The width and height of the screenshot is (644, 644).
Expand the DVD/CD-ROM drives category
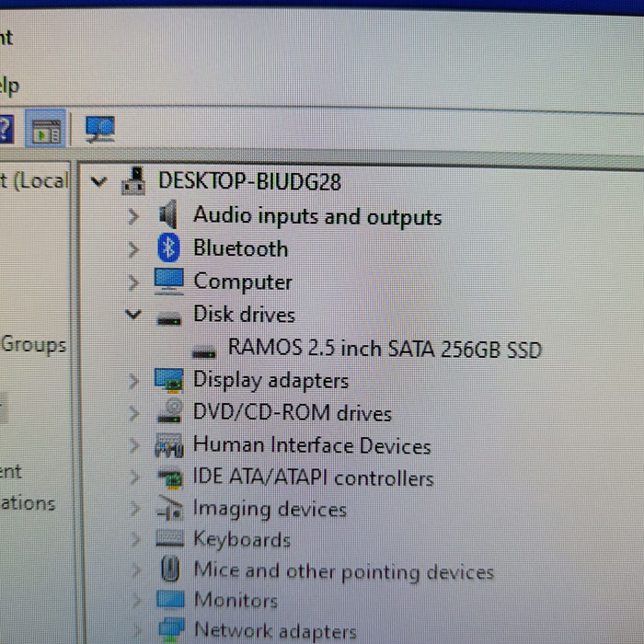134,414
